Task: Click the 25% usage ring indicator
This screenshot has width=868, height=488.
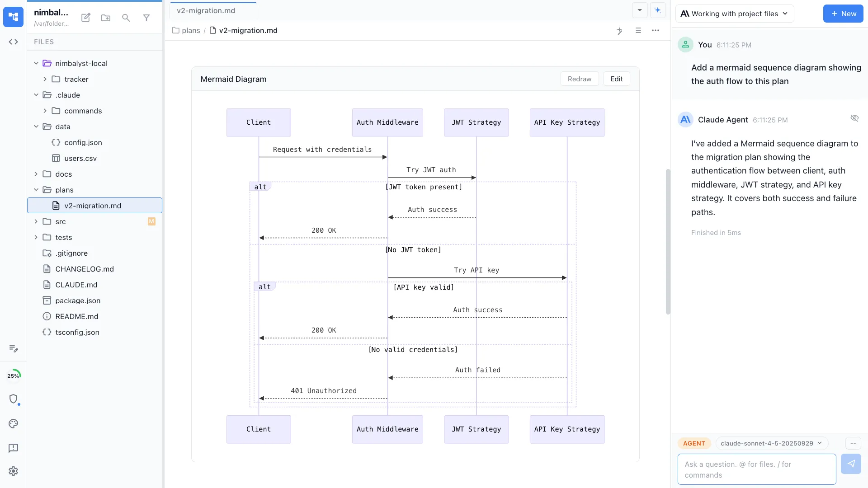Action: (x=14, y=375)
